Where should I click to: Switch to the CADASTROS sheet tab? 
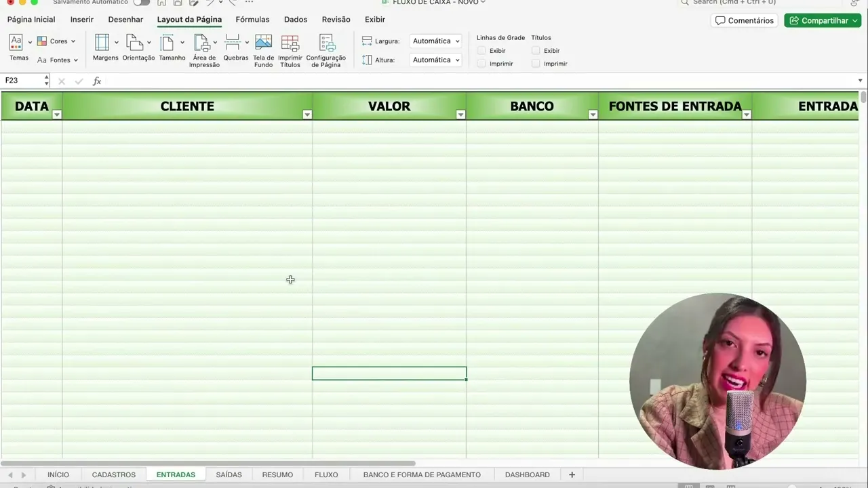point(114,474)
